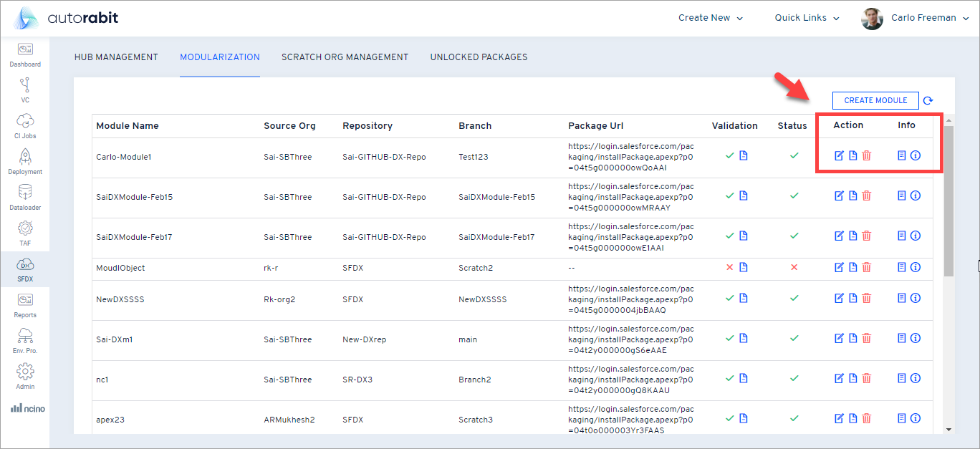
Task: Click the Create Module button
Action: coord(875,100)
